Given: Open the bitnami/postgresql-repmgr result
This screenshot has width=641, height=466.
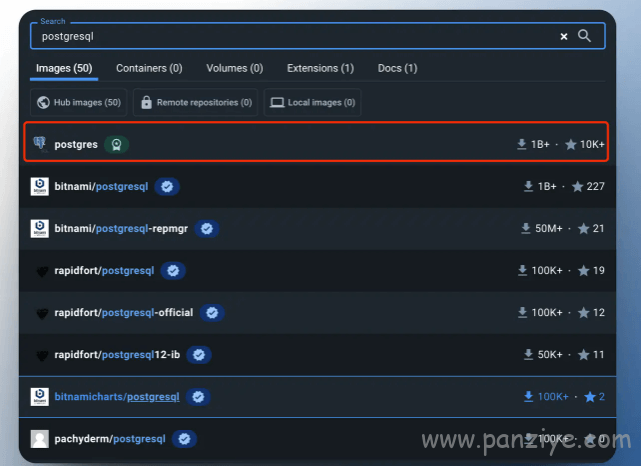Looking at the screenshot, I should click(121, 229).
